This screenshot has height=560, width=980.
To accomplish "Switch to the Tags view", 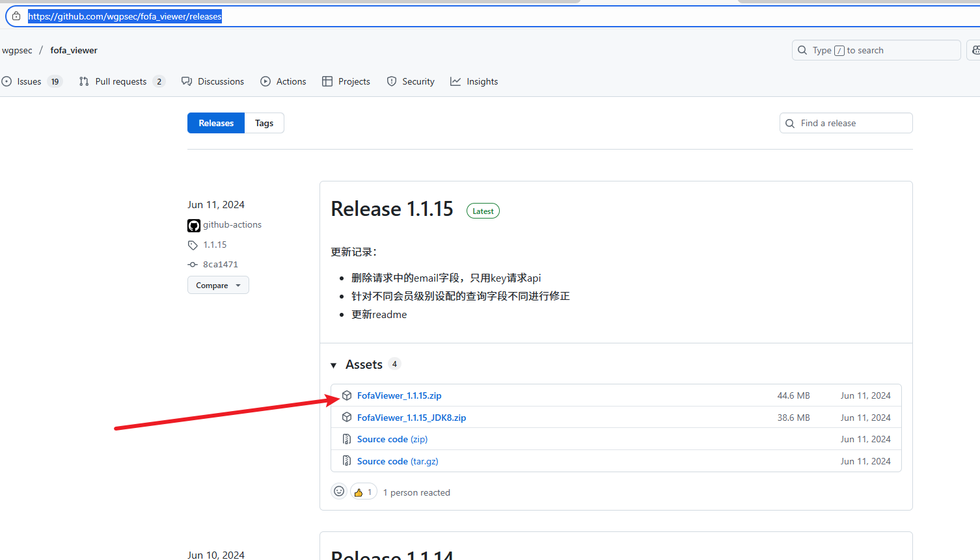I will point(264,123).
